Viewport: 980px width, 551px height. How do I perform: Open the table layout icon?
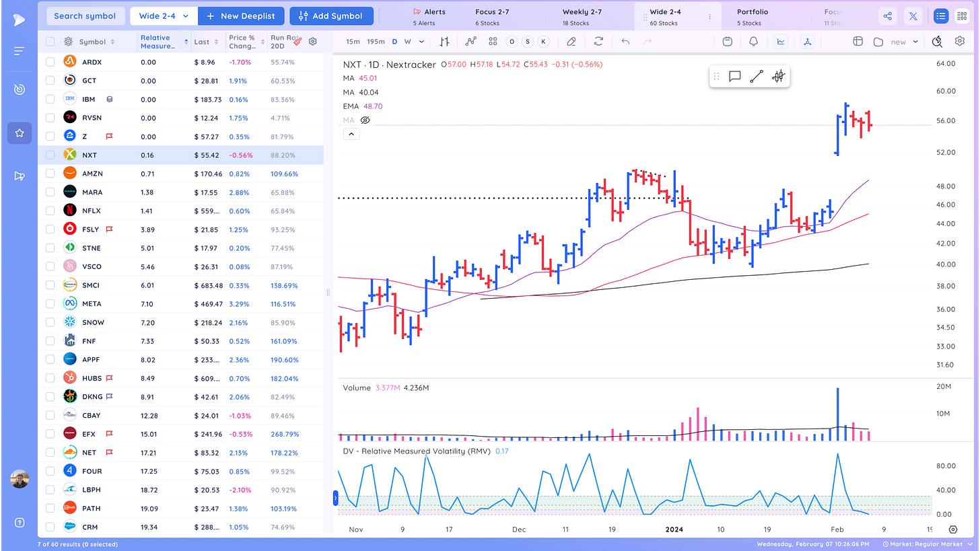click(858, 42)
